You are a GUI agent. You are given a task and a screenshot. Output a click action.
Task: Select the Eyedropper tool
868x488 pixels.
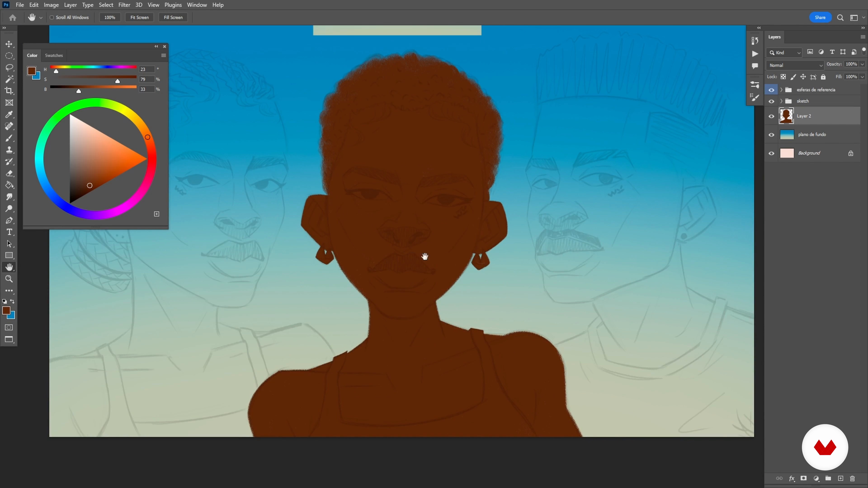point(9,115)
